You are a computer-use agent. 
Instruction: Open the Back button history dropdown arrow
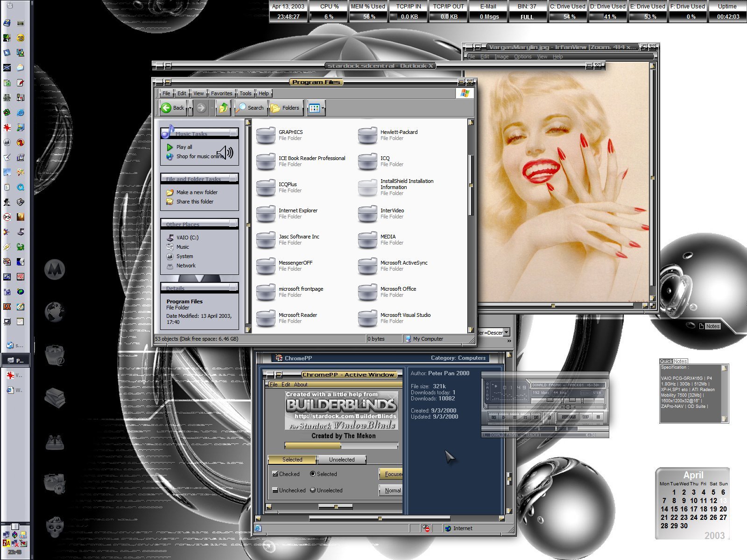point(190,108)
